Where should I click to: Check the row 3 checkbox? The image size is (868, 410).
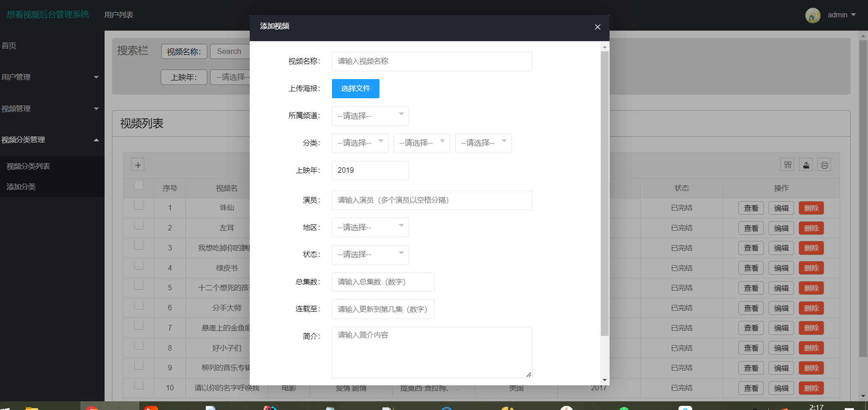click(139, 245)
